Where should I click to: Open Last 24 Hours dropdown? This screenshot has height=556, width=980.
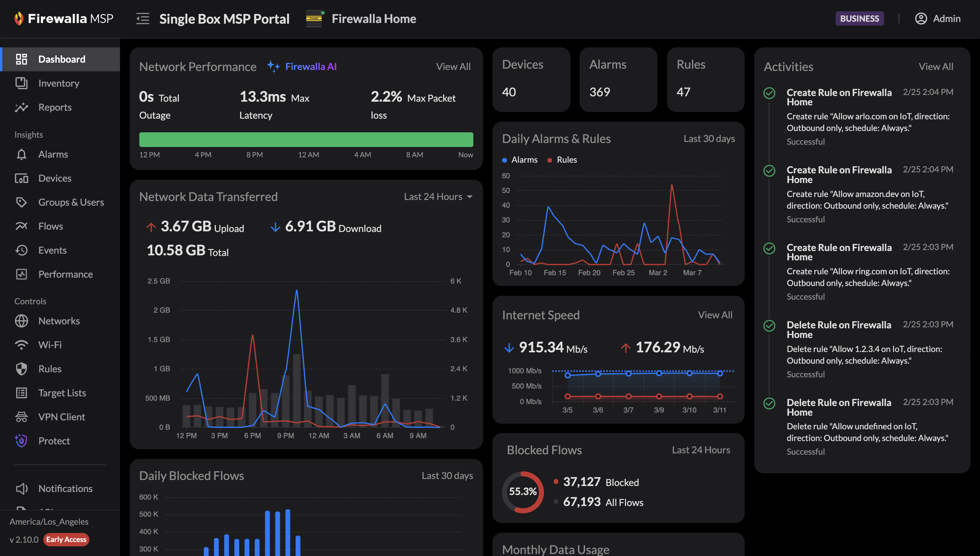tap(438, 197)
